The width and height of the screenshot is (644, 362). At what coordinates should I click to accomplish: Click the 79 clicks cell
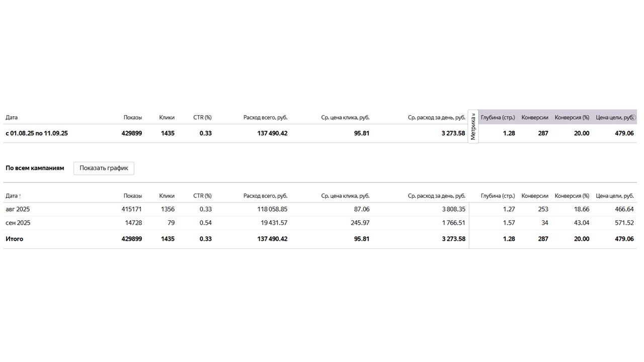tap(171, 223)
